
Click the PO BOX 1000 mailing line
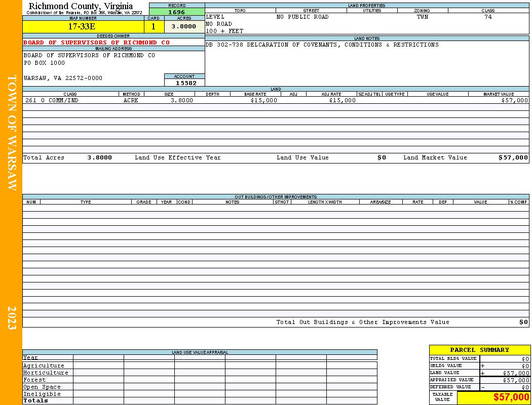[x=44, y=63]
